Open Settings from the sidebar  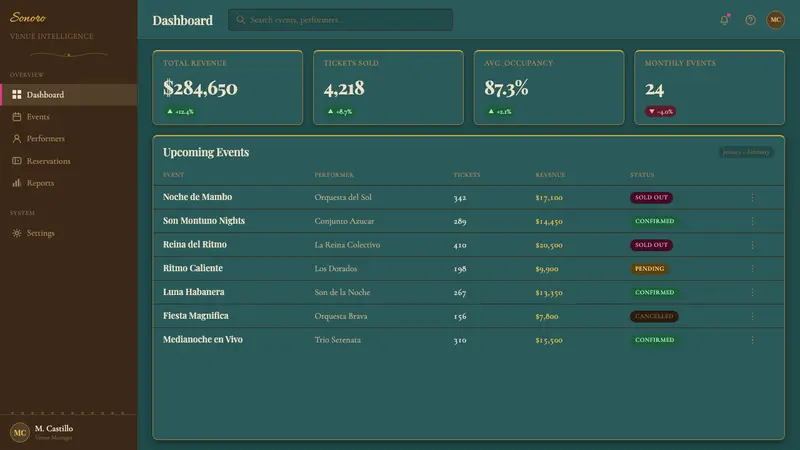pyautogui.click(x=69, y=233)
